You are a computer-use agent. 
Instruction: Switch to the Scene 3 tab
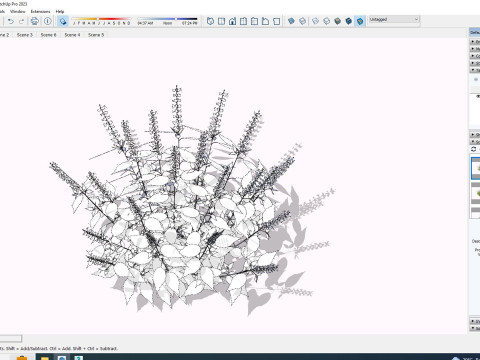pyautogui.click(x=25, y=35)
